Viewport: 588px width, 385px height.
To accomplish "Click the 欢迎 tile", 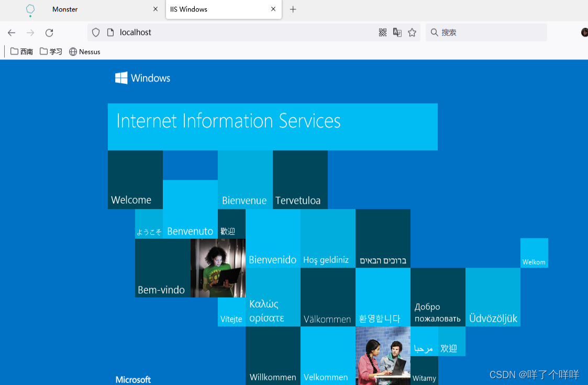I will 451,341.
